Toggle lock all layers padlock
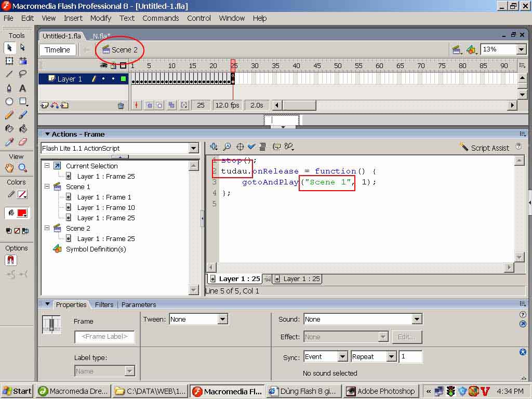 (x=113, y=65)
